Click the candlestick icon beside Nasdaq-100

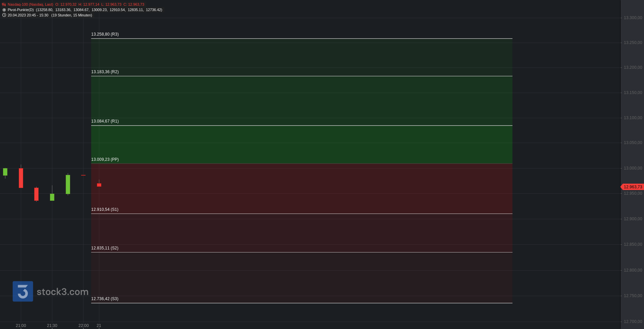click(x=4, y=4)
